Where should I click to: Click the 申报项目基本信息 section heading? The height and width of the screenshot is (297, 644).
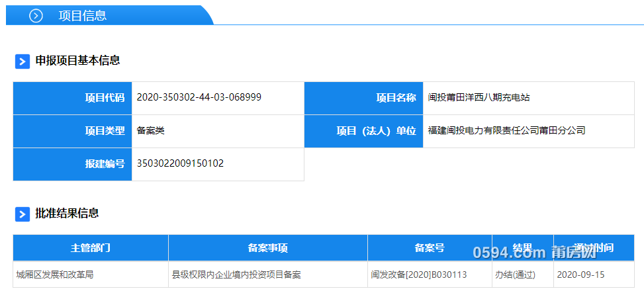[77, 61]
